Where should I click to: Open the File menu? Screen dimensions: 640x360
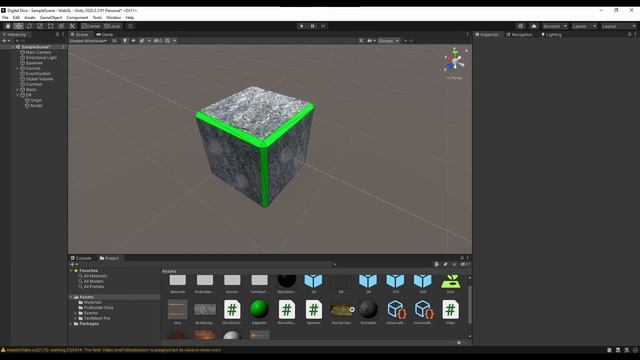pos(5,18)
